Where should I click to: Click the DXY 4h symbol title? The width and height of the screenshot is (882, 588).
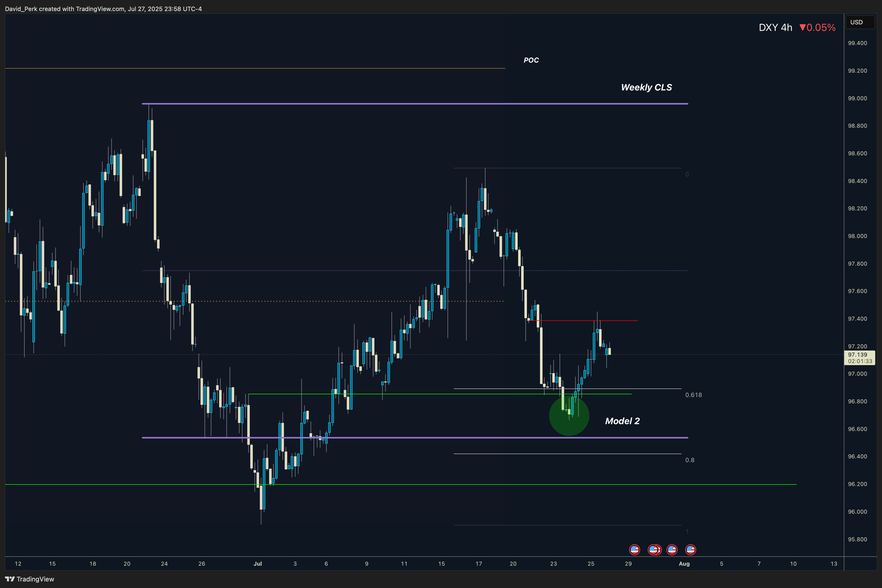(775, 27)
